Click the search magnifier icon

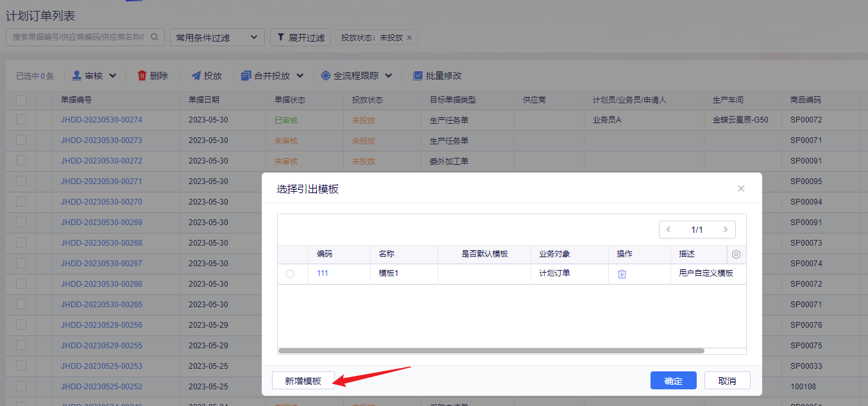click(154, 37)
